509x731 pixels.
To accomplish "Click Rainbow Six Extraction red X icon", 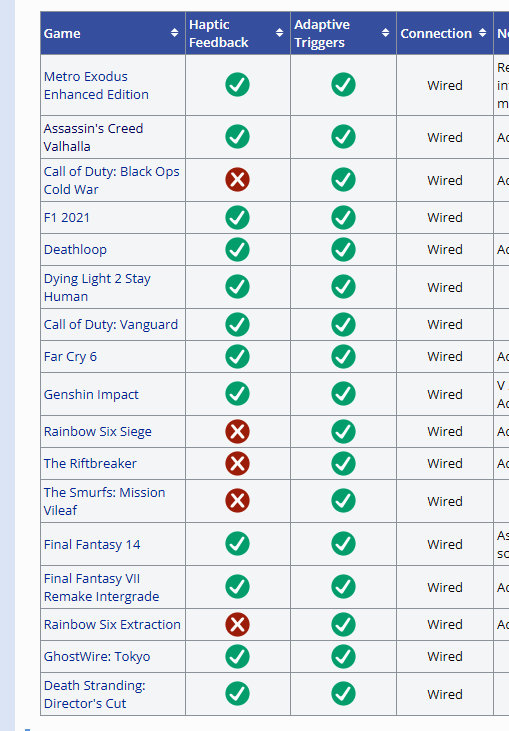I will point(237,624).
